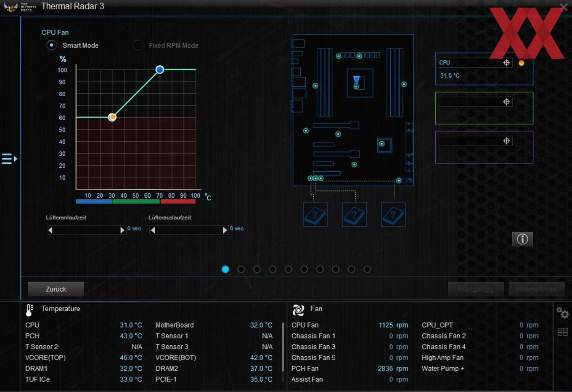Click the CPU Fan heading text
Viewport: 572px width, 392px height.
coord(55,32)
